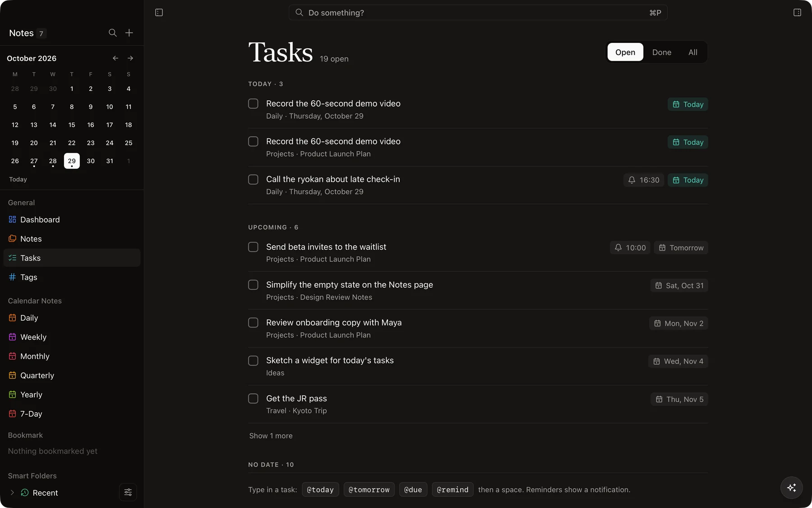Screen dimensions: 812x508
Task: Open the AI sparkle assistant button
Action: coord(791,488)
